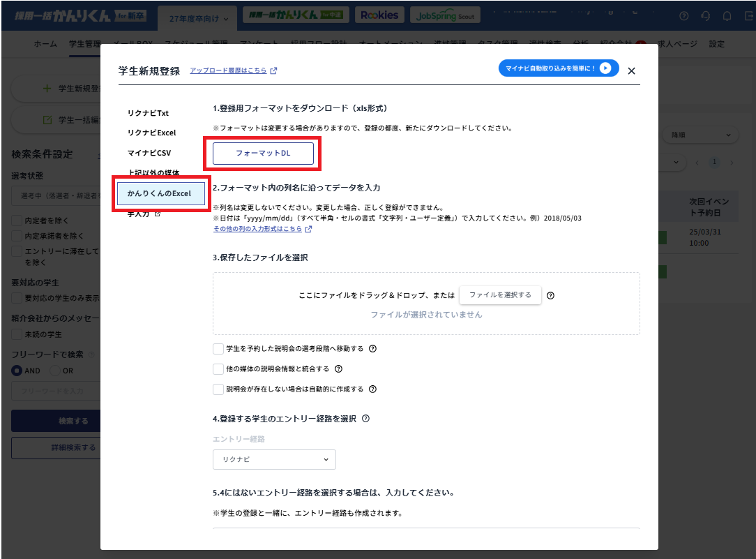Check 他の媒体の説明会情報と統合する
This screenshot has height=559, width=756.
tap(219, 369)
